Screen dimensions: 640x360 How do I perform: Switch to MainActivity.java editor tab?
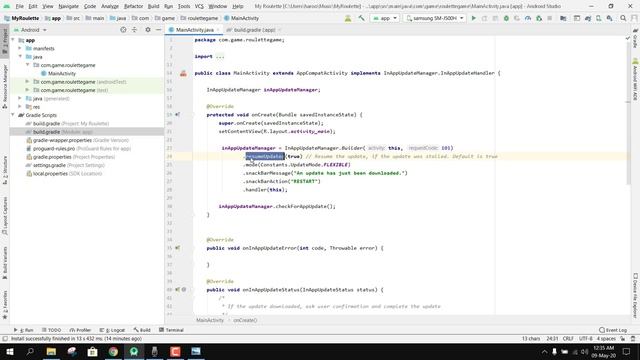[194, 30]
